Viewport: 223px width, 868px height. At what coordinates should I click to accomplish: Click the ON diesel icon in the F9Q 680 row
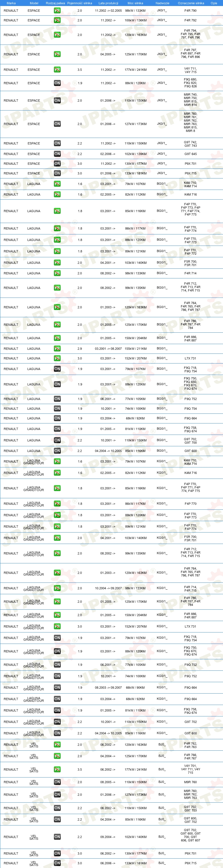(57, 83)
